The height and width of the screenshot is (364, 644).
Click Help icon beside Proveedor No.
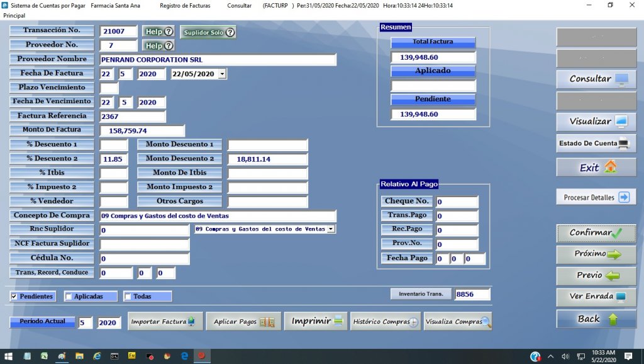[158, 46]
